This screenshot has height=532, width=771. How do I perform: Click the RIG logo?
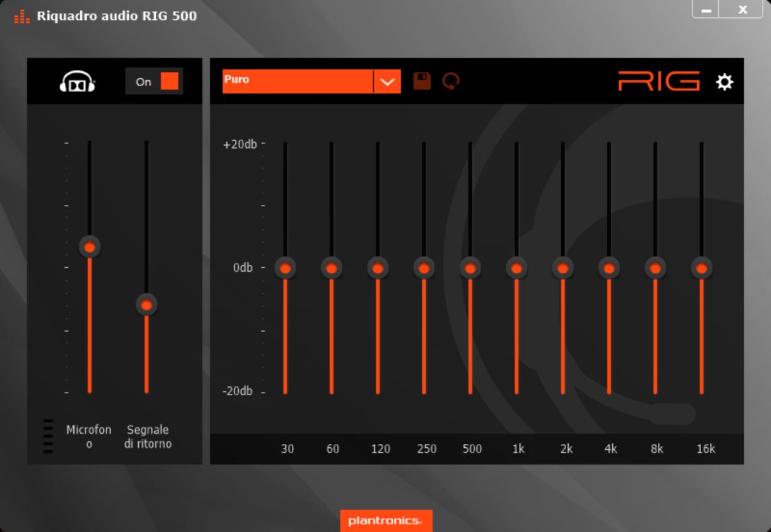tap(659, 82)
